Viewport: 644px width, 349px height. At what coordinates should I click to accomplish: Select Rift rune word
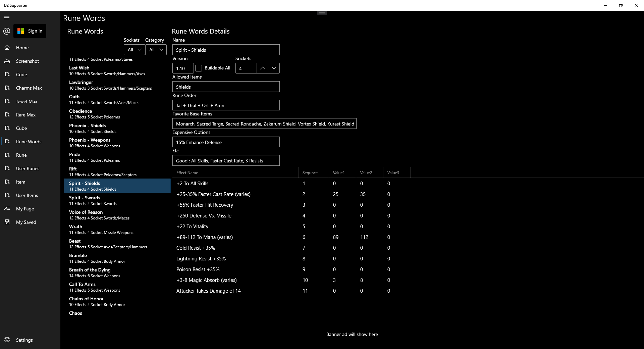pyautogui.click(x=117, y=171)
